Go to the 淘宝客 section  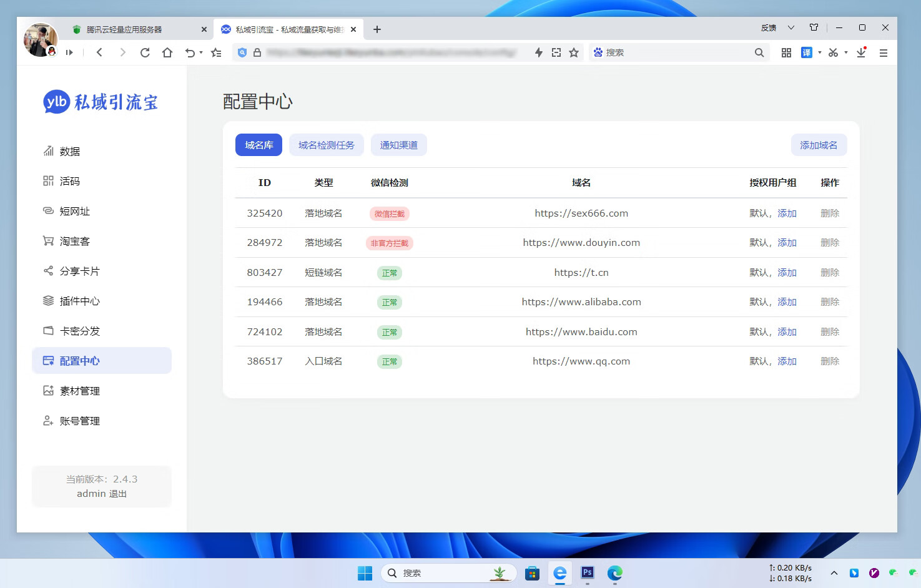[x=73, y=241]
